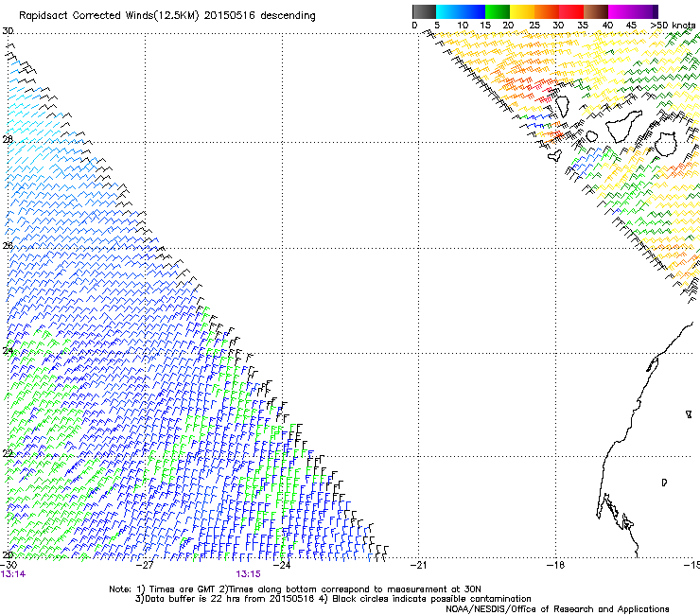
Task: Click the yellow 20-25 knots color swatch
Action: tap(522, 11)
